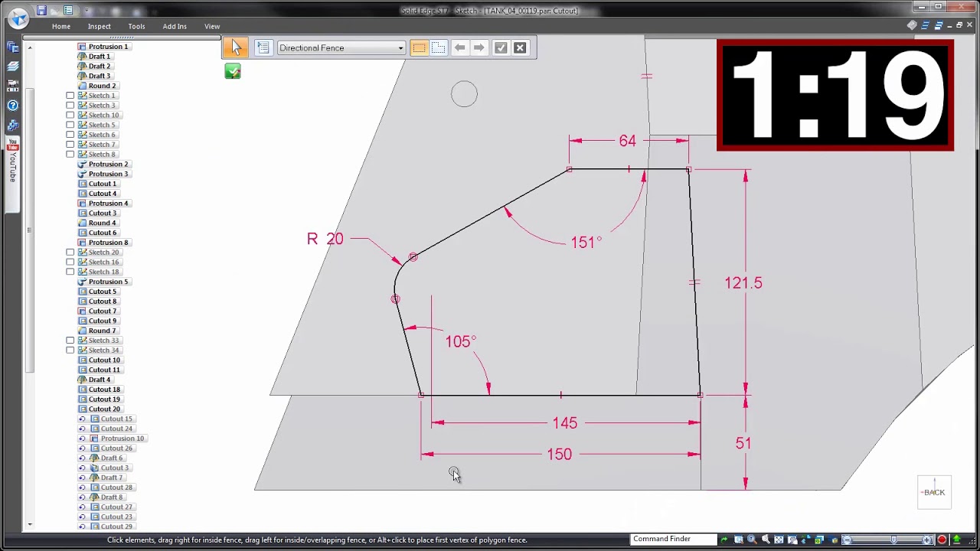Toggle checkbox for Sketch 34

point(70,350)
